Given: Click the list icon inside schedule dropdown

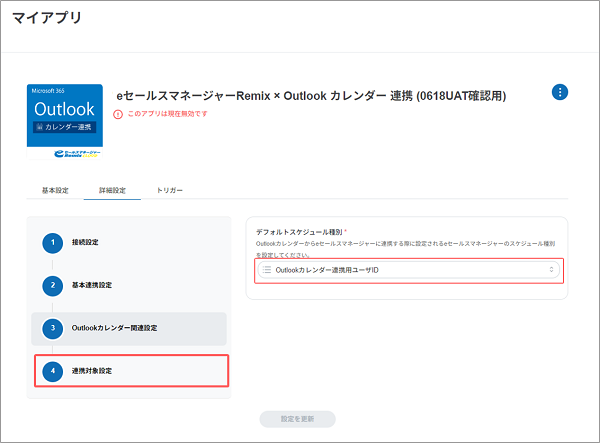Looking at the screenshot, I should click(267, 270).
